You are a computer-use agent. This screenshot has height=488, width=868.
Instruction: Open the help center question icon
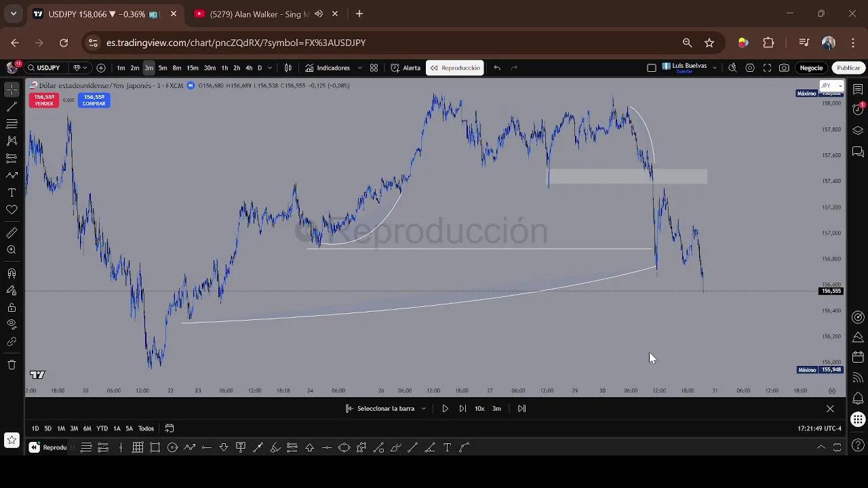(x=858, y=445)
